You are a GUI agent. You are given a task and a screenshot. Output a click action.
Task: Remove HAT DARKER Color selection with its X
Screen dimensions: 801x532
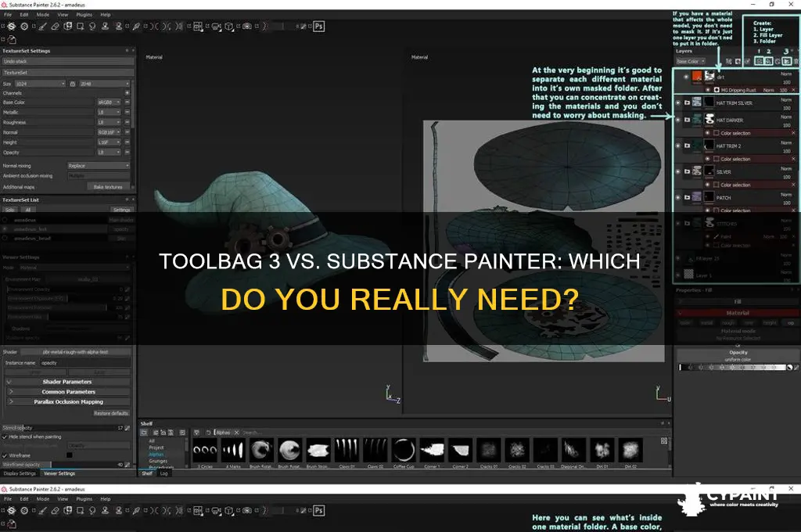click(793, 133)
